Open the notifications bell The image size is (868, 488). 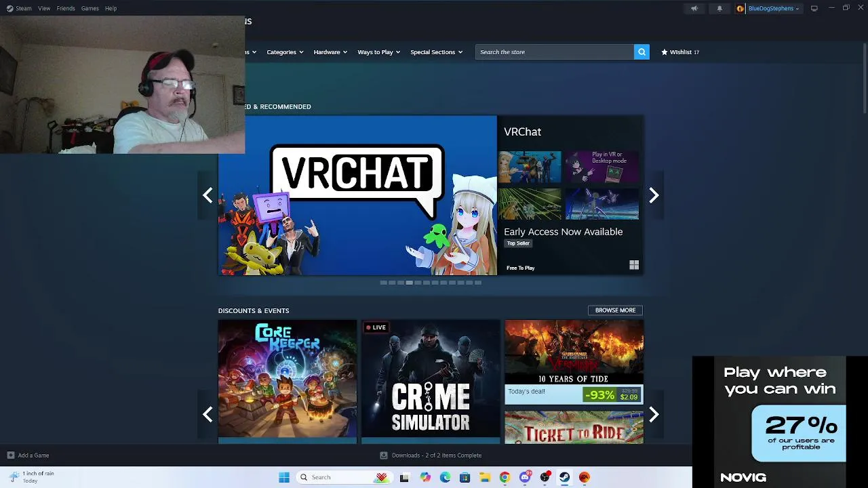719,8
